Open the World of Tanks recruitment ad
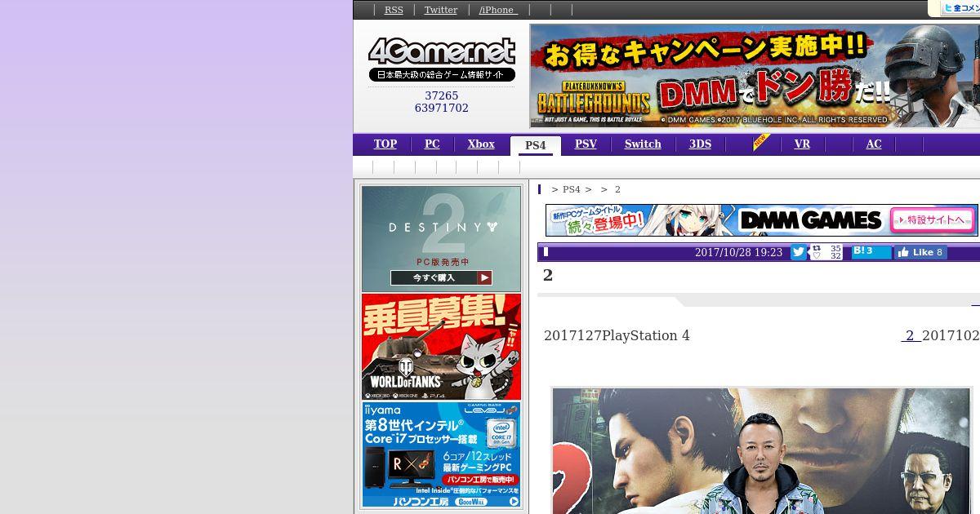Image resolution: width=980 pixels, height=514 pixels. [441, 347]
